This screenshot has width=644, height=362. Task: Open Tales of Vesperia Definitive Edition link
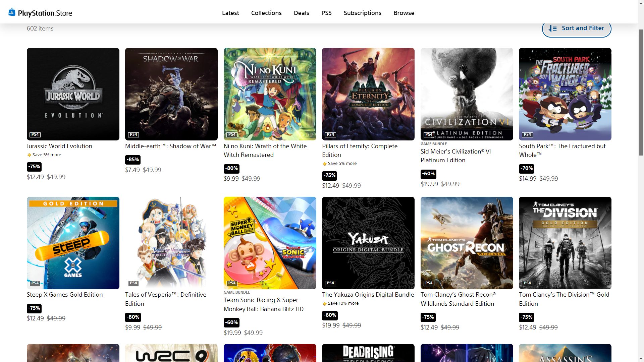(166, 299)
